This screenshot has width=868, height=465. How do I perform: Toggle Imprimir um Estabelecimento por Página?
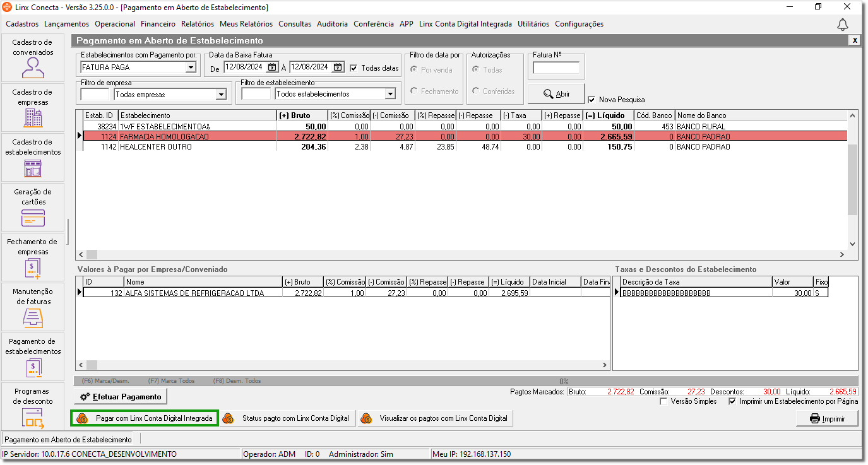point(732,401)
